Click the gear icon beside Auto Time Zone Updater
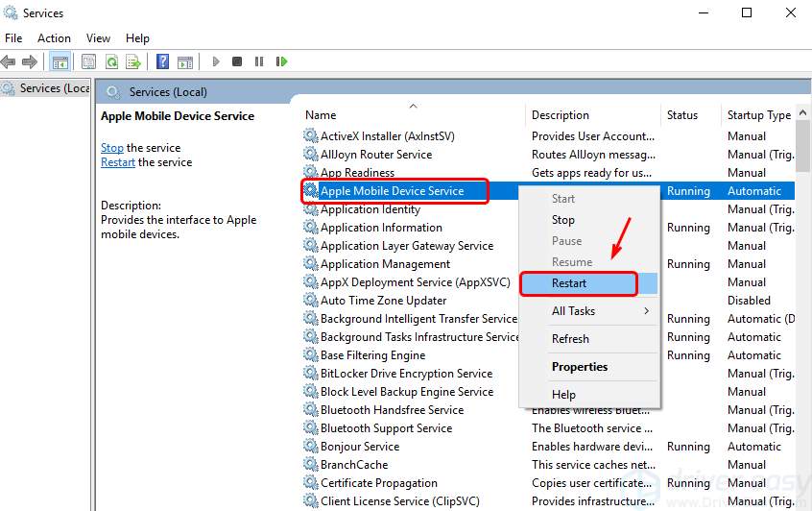Screen dimensions: 812x511 [310, 300]
